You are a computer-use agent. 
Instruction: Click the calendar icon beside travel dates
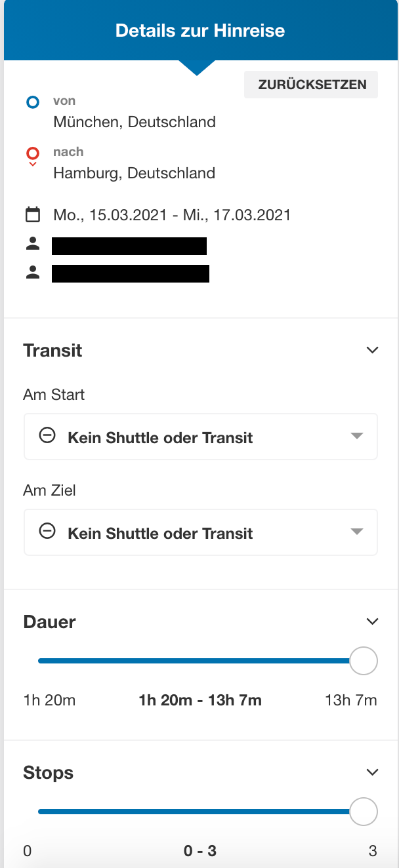point(33,214)
